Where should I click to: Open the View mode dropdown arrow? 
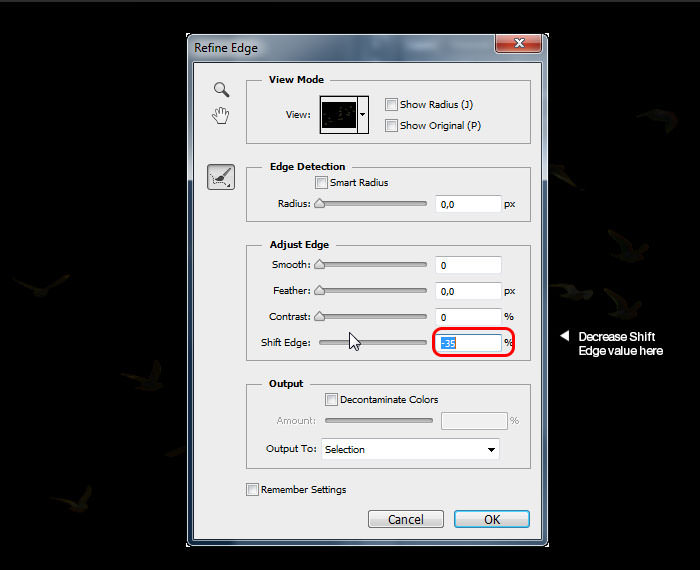coord(363,114)
